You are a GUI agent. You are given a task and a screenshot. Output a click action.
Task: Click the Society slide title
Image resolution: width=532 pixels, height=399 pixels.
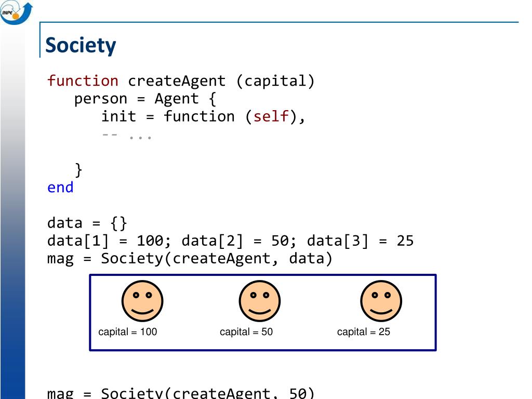coord(81,45)
